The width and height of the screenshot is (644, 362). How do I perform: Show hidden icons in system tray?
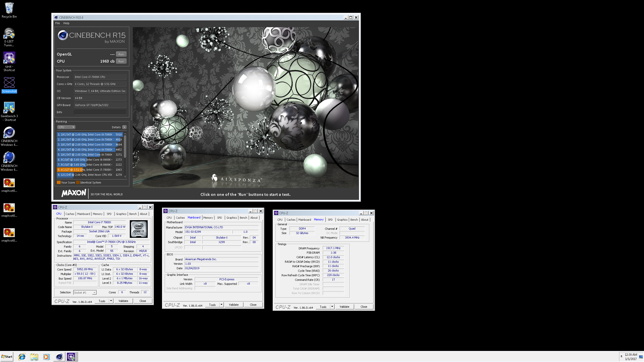pyautogui.click(x=621, y=356)
